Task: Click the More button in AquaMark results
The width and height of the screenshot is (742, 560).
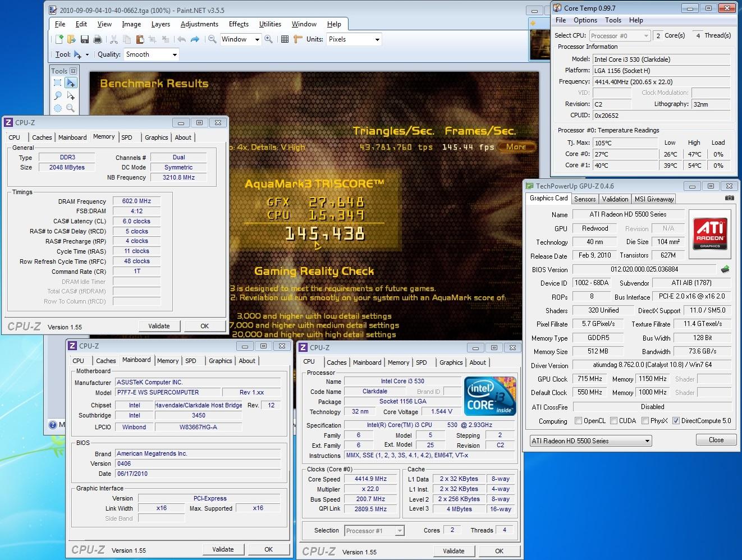Action: (516, 147)
